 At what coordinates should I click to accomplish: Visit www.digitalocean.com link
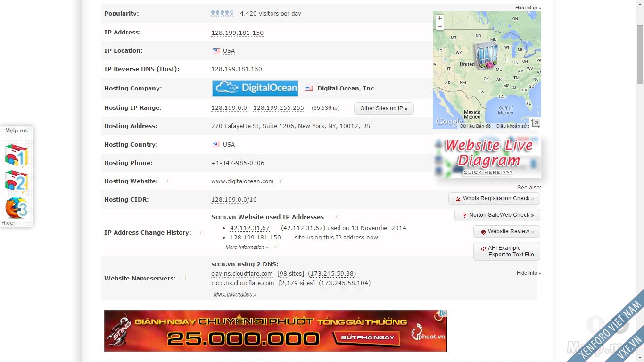click(x=242, y=181)
